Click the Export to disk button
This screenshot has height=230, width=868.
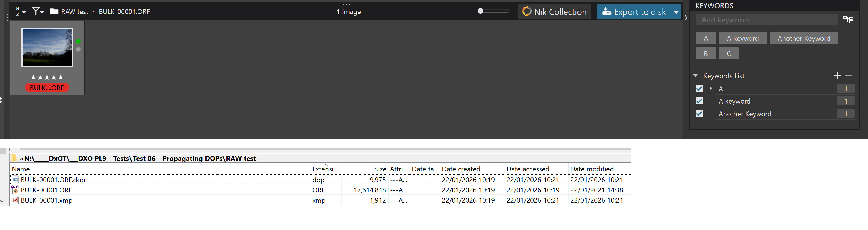click(634, 12)
